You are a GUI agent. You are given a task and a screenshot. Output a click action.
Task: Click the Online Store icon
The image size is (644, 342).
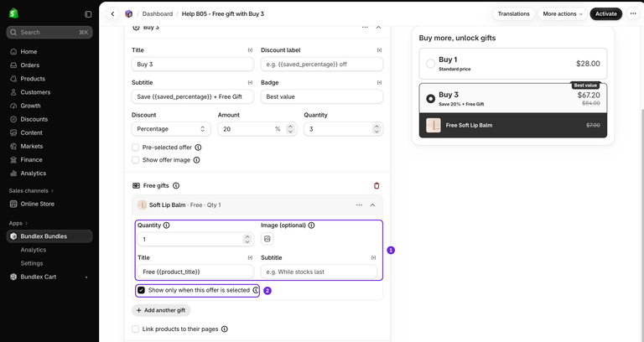tap(13, 204)
